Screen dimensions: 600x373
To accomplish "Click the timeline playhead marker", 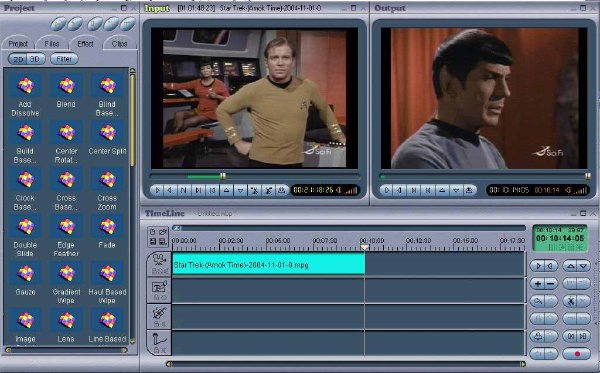I will coord(365,248).
